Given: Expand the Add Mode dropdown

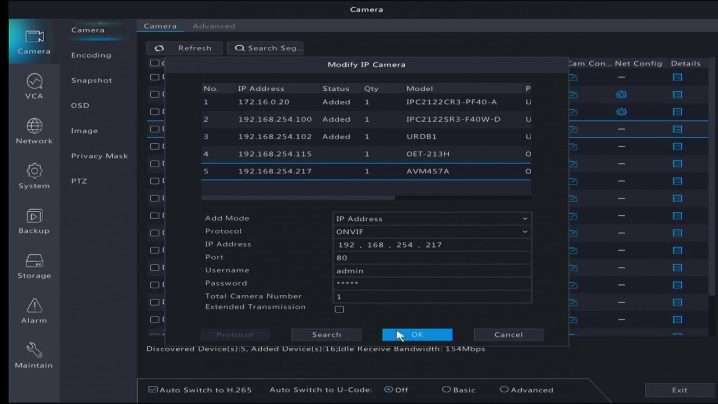Looking at the screenshot, I should 431,218.
